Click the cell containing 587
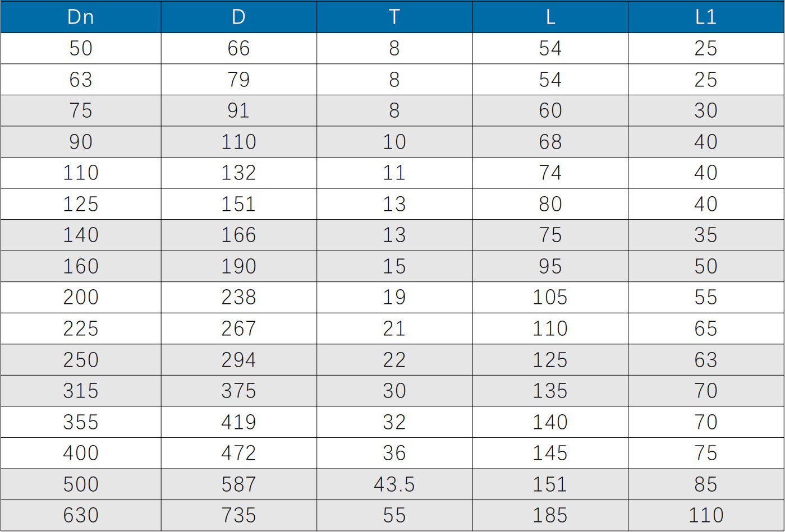The width and height of the screenshot is (785, 532). coord(238,484)
